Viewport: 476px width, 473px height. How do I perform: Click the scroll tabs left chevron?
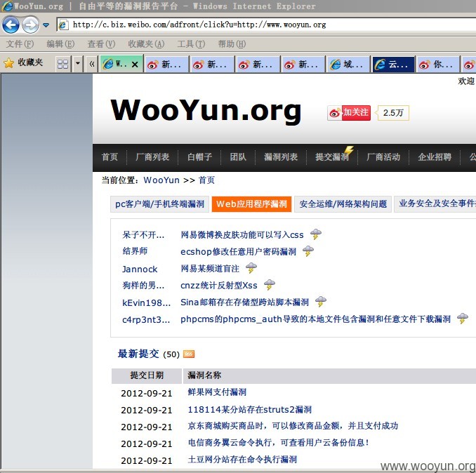pyautogui.click(x=92, y=64)
